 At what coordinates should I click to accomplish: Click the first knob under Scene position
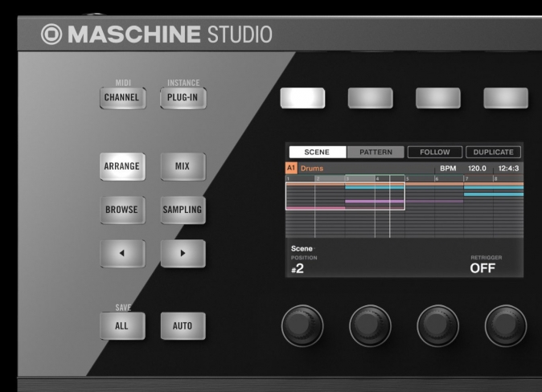point(302,325)
